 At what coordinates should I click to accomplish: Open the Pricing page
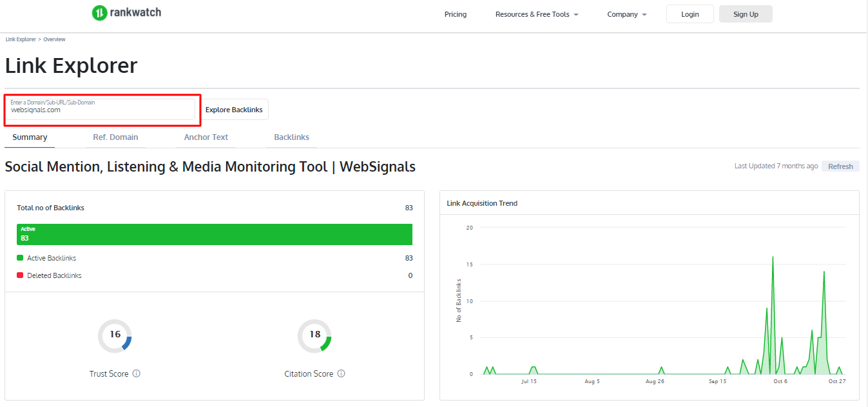pyautogui.click(x=456, y=14)
